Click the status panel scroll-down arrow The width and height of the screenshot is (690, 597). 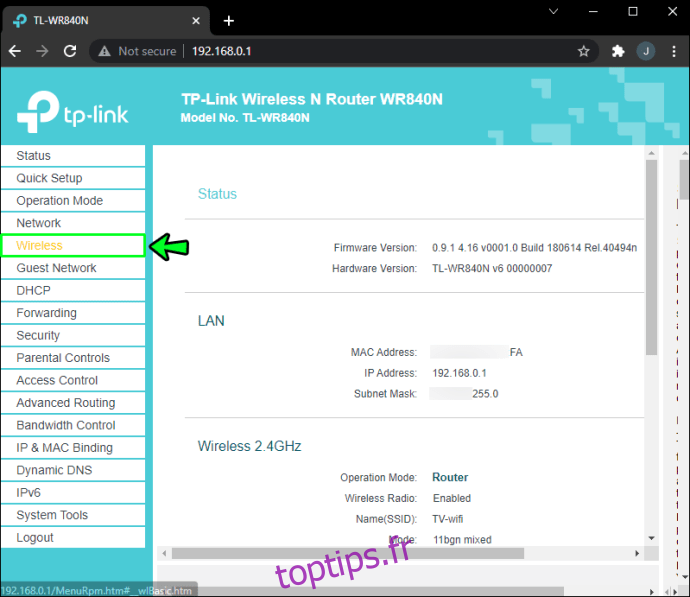pyautogui.click(x=652, y=538)
